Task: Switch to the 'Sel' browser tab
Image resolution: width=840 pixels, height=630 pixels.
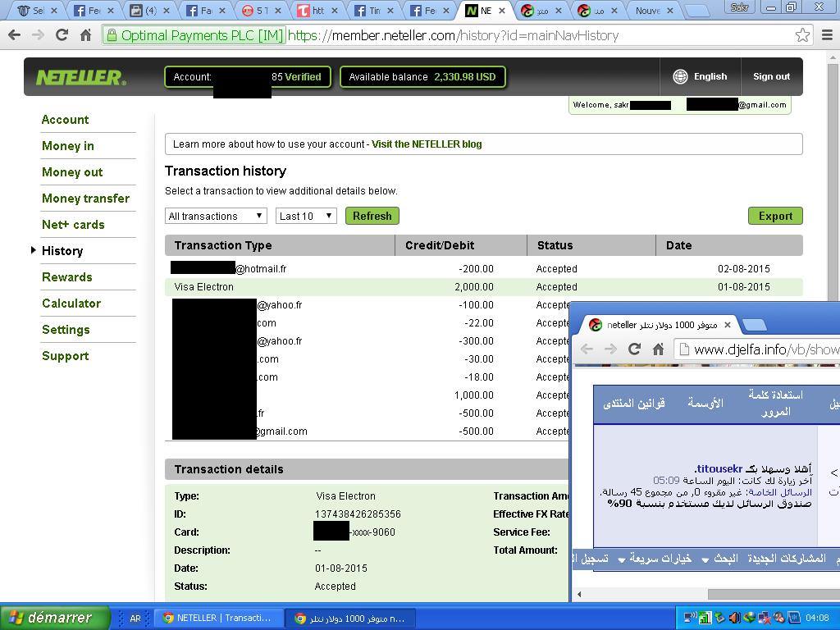Action: coord(38,10)
